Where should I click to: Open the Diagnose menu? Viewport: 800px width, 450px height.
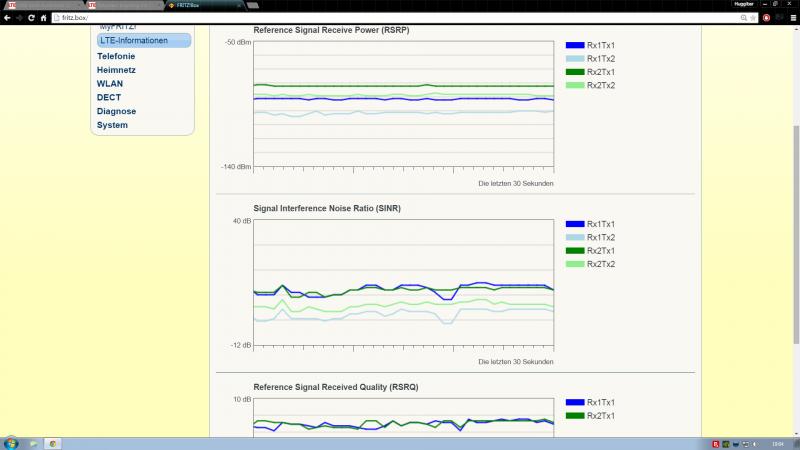(x=116, y=111)
